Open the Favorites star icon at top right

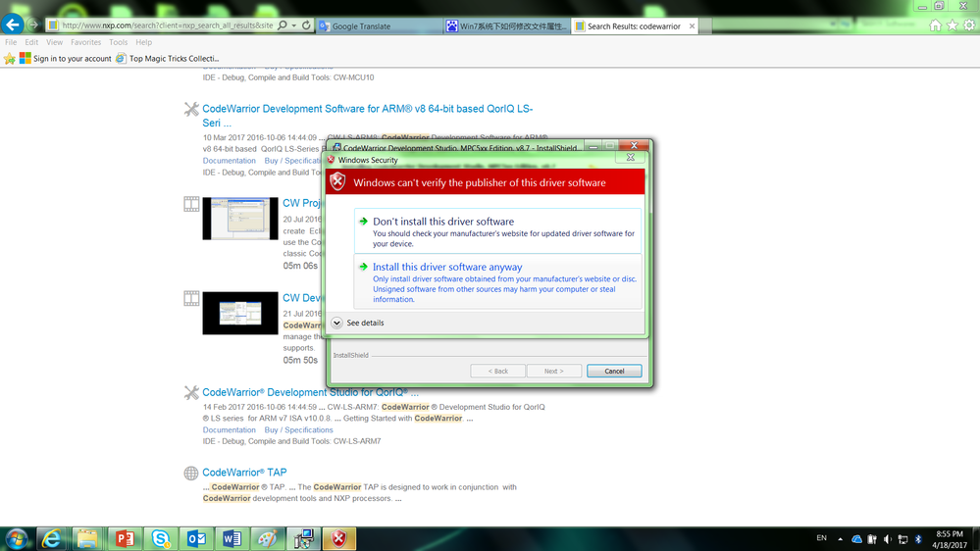click(x=952, y=25)
